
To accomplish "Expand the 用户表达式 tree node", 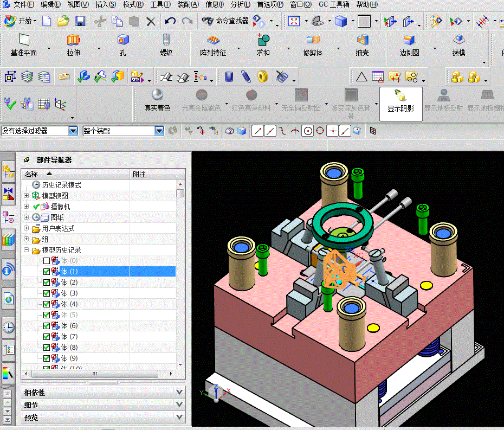I will [27, 228].
